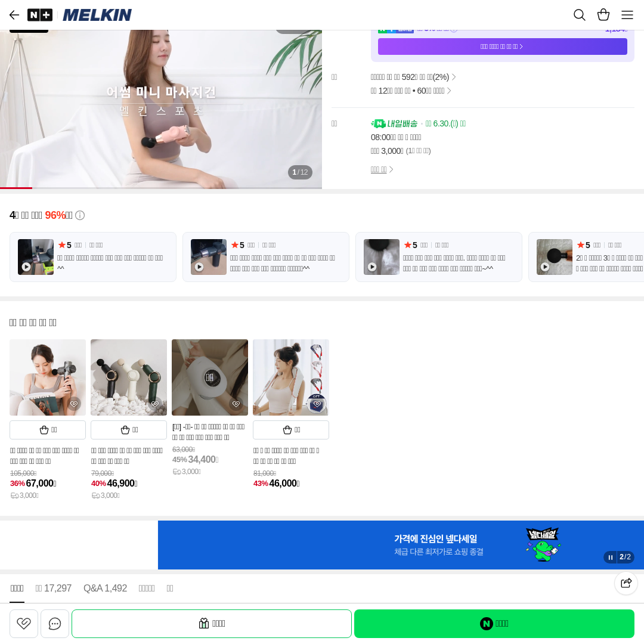Click the gift button with present icon
644x644 pixels.
coord(212,624)
